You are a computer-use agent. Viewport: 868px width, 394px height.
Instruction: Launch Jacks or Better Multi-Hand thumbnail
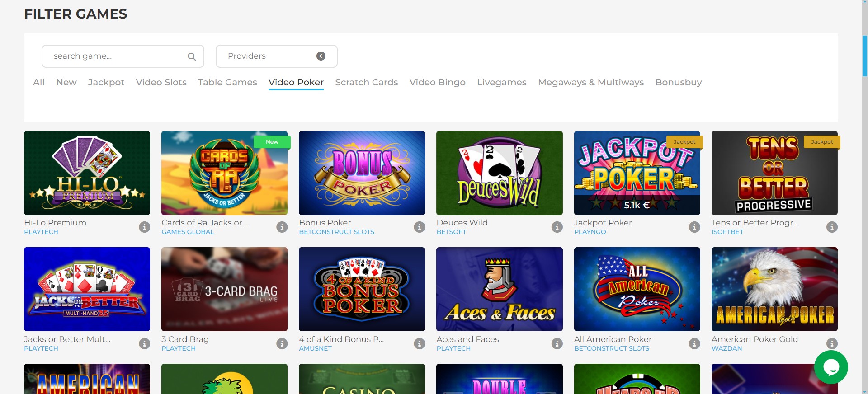[87, 289]
